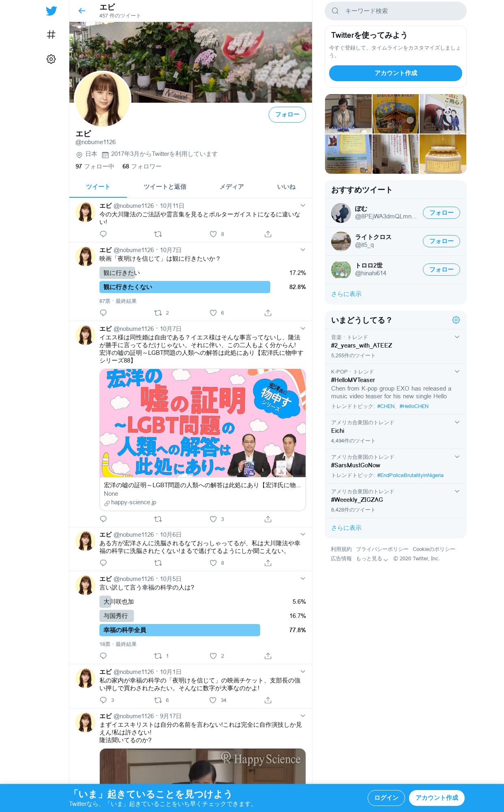Like the 10月5日 poll tweet
Viewport: 504px width, 812px height.
pos(213,656)
